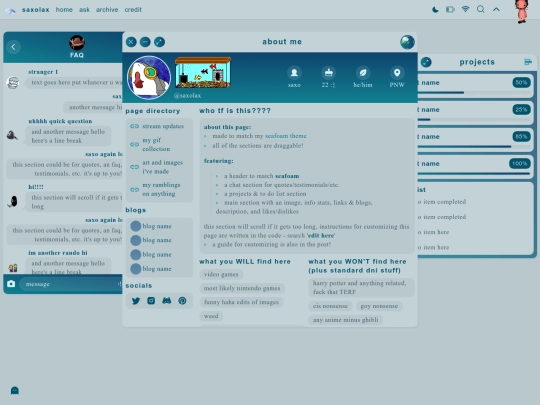This screenshot has width=540, height=405.
Task: Open search with the magnifier icon
Action: (481, 9)
